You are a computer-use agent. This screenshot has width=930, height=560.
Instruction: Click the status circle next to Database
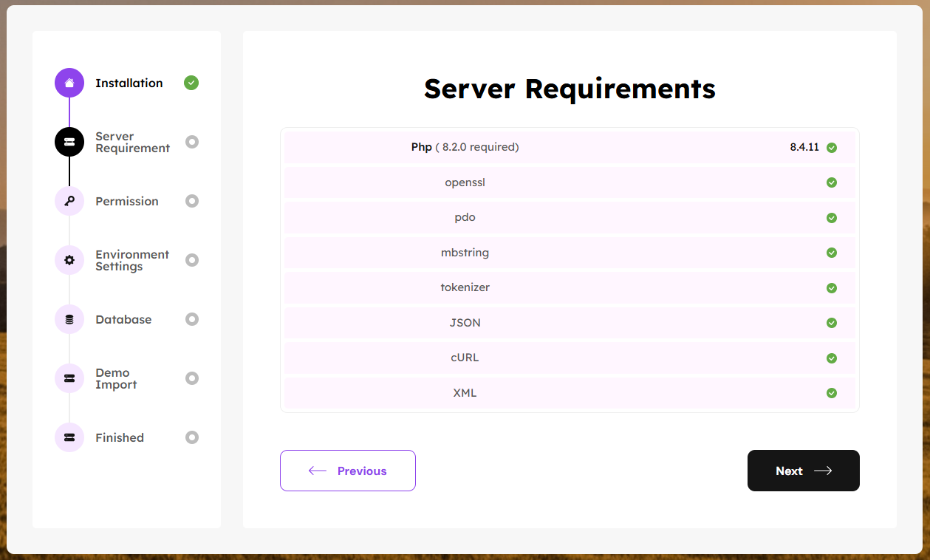point(192,319)
